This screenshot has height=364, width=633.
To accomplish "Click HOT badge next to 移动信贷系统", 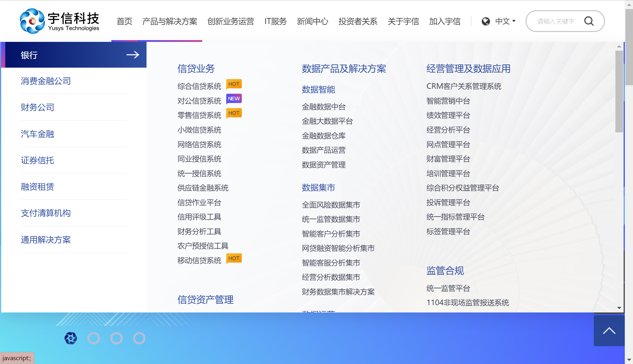I will pos(234,258).
